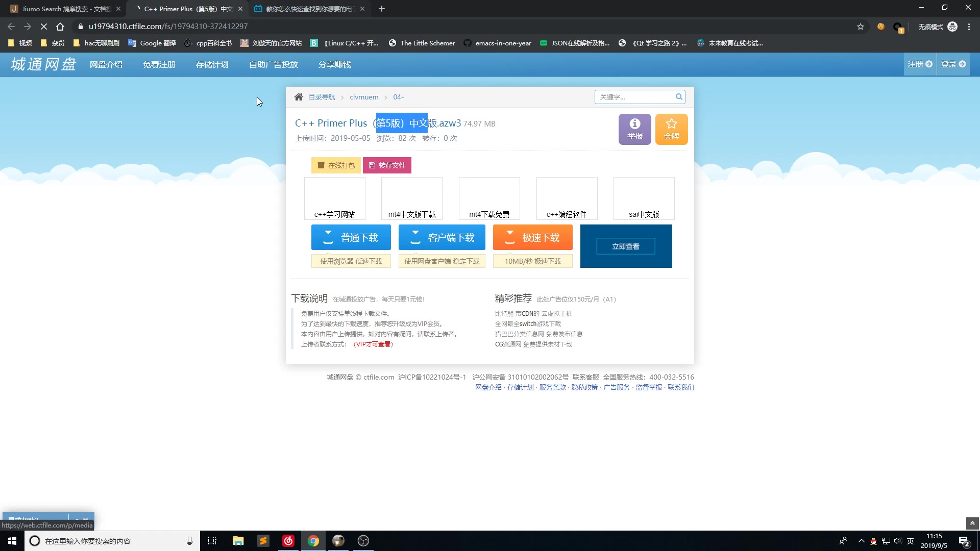Click the 举报 report button
980x551 pixels.
[635, 129]
